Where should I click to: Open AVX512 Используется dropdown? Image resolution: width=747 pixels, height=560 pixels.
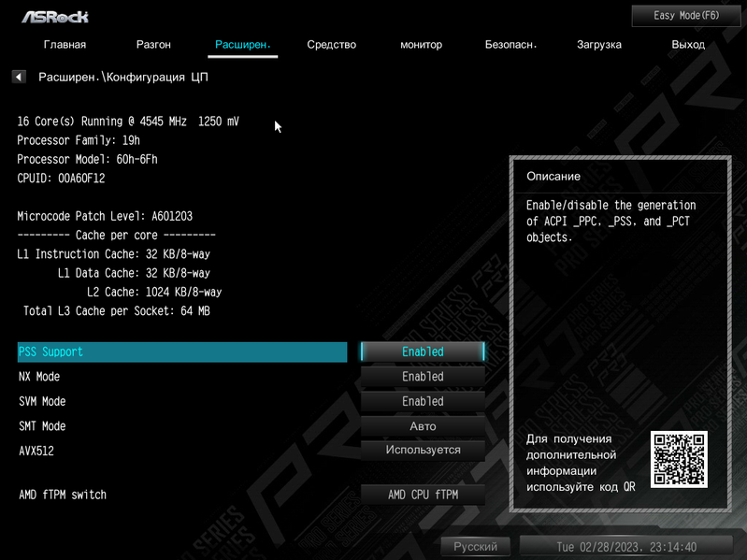click(x=423, y=450)
